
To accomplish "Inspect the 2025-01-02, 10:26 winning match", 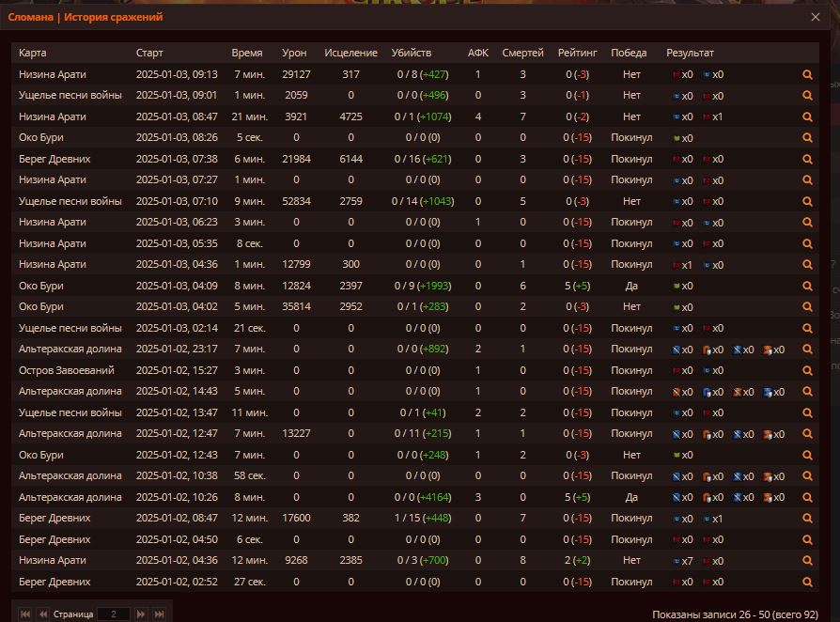I will (x=807, y=498).
